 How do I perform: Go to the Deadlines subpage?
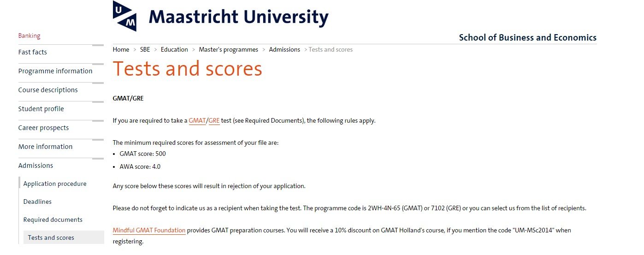tap(37, 202)
